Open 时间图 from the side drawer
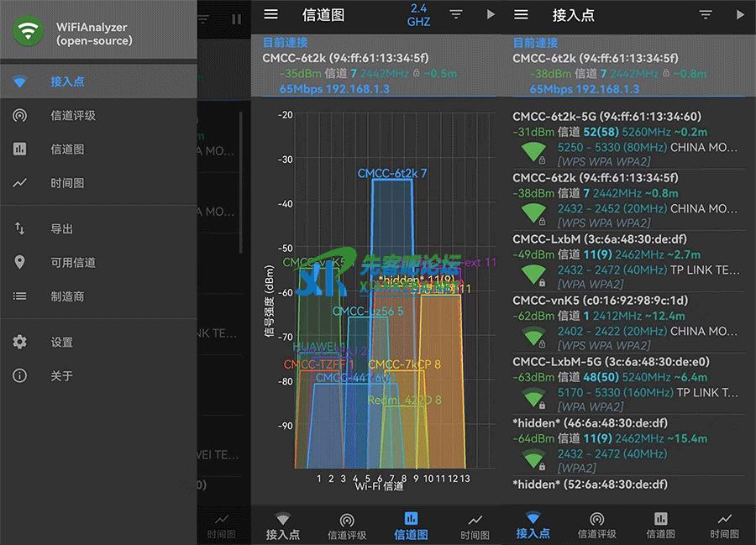This screenshot has width=756, height=545. (x=67, y=183)
